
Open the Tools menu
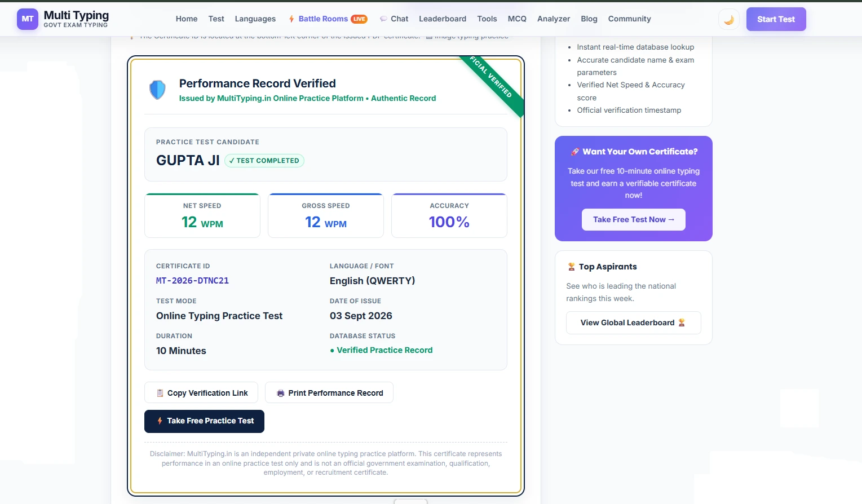(487, 19)
